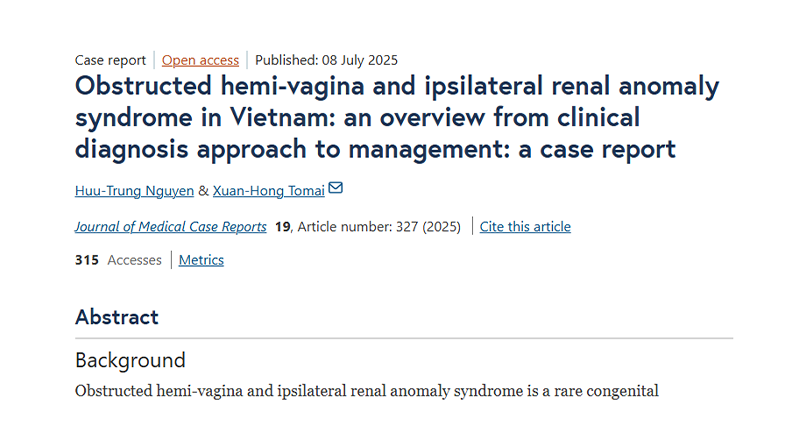
Task: Click the Published 08 July 2025 date
Action: [x=327, y=60]
